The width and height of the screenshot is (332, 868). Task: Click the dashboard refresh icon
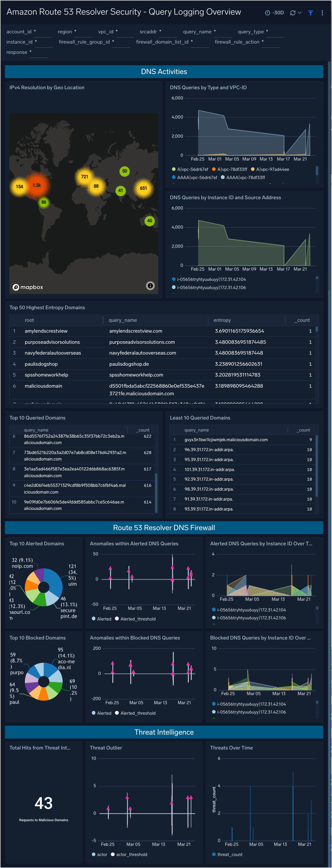293,13
